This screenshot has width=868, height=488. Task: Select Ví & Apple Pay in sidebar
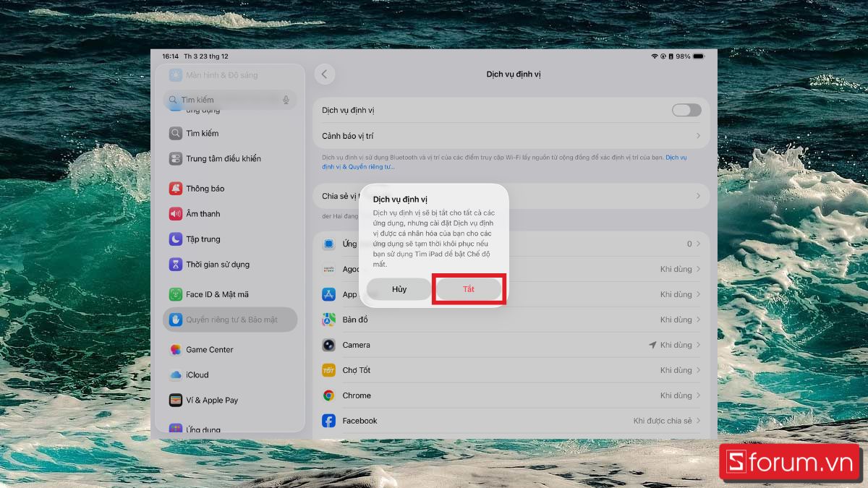pos(230,401)
